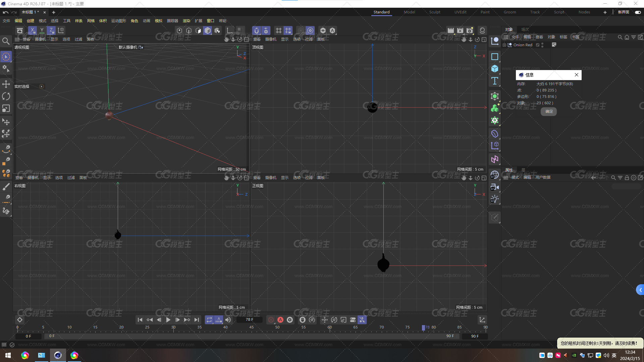Click the timeline playhead at frame 78
The height and width of the screenshot is (362, 644).
(423, 327)
